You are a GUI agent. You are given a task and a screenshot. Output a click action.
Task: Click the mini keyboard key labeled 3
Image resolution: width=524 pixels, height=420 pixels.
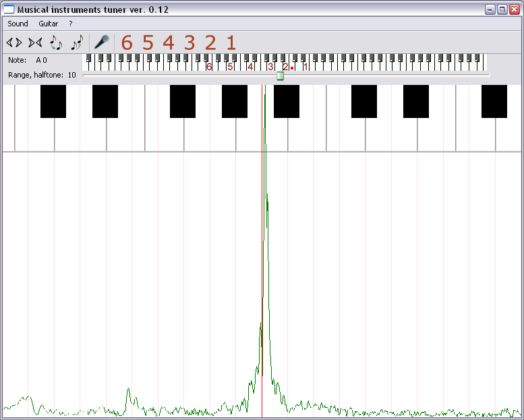coord(270,67)
